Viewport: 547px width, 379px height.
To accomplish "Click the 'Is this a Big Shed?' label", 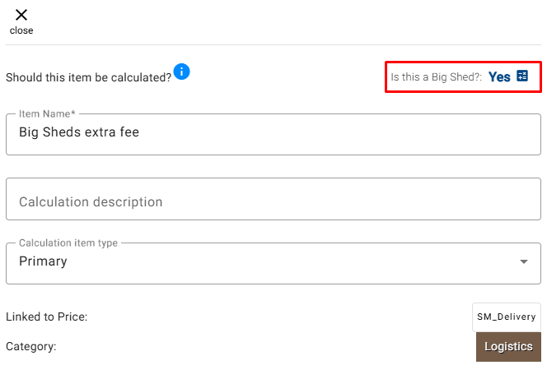I will coord(436,77).
